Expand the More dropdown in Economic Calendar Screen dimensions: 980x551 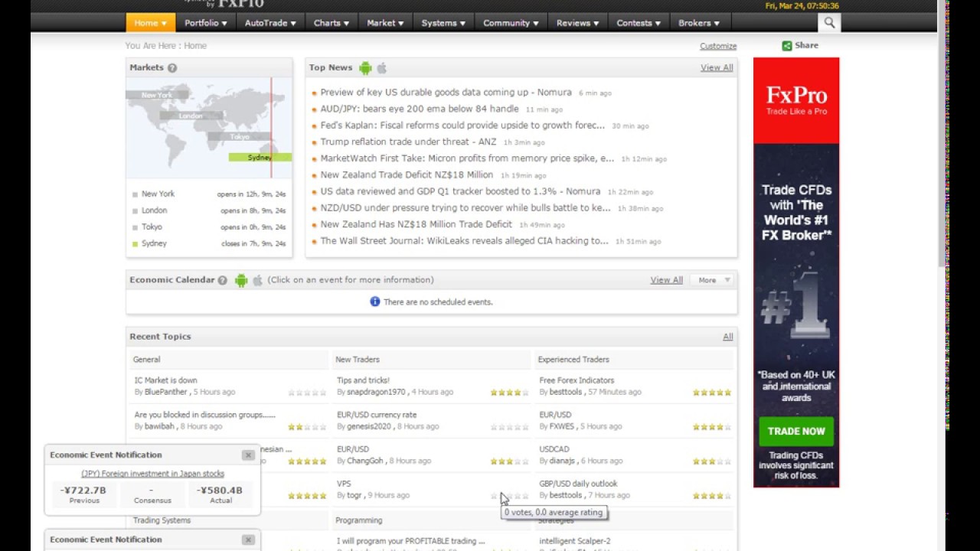click(x=714, y=280)
